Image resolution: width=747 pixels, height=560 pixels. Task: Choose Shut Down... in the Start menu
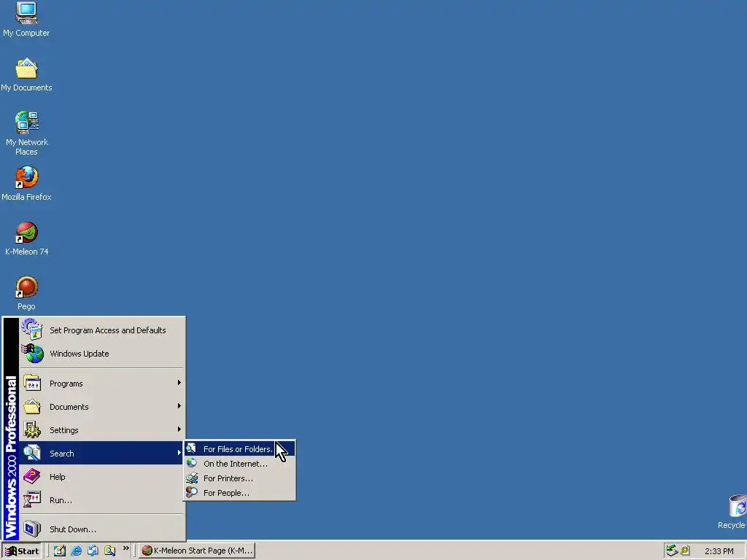click(x=102, y=529)
